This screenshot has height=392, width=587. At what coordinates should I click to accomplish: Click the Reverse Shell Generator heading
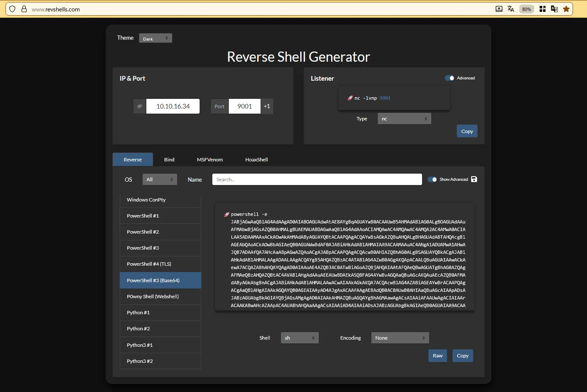click(299, 57)
